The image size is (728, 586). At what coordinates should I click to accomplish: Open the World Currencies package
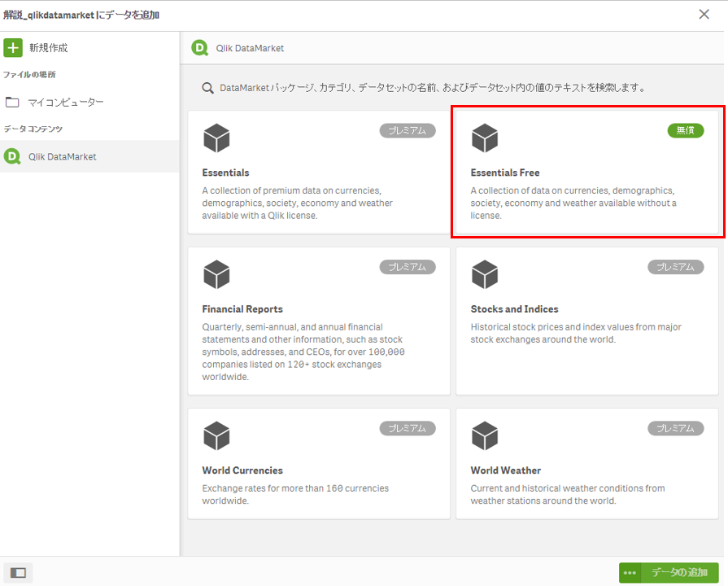click(319, 464)
